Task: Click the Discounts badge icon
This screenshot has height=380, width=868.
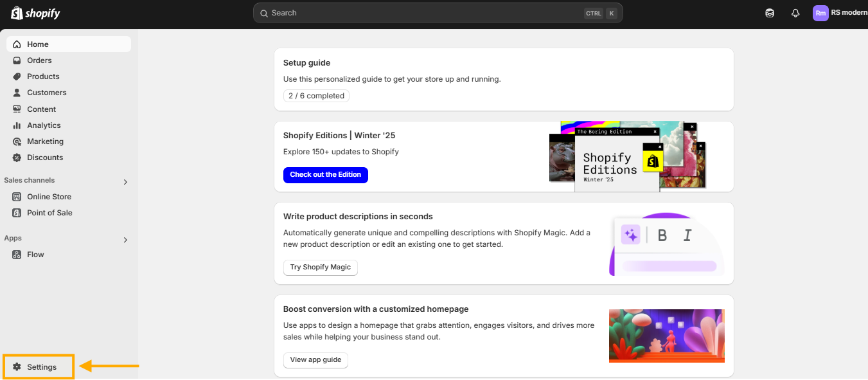Action: pyautogui.click(x=17, y=158)
